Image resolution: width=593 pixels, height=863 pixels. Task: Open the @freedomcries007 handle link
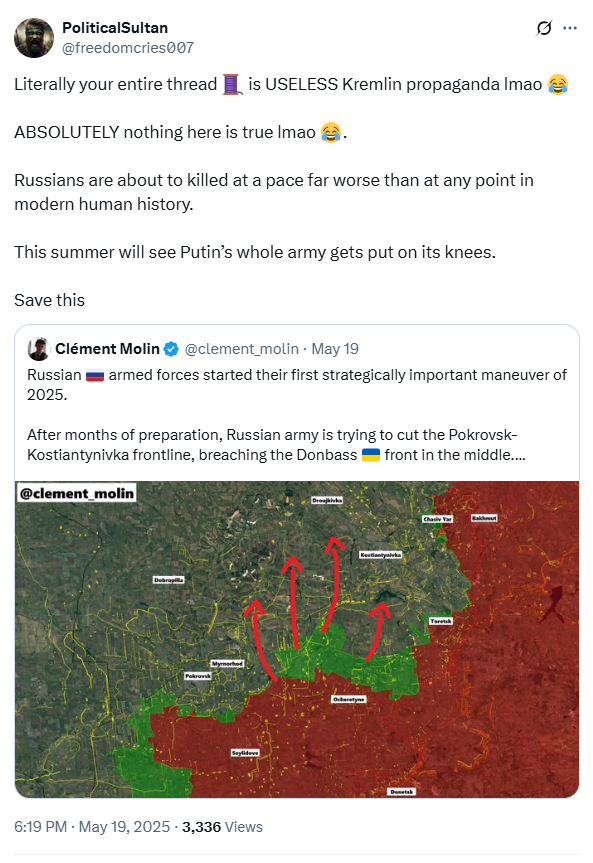click(x=128, y=48)
